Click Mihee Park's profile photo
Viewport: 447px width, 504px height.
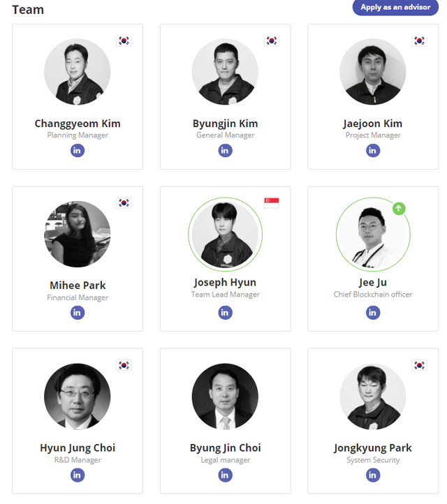pyautogui.click(x=78, y=235)
